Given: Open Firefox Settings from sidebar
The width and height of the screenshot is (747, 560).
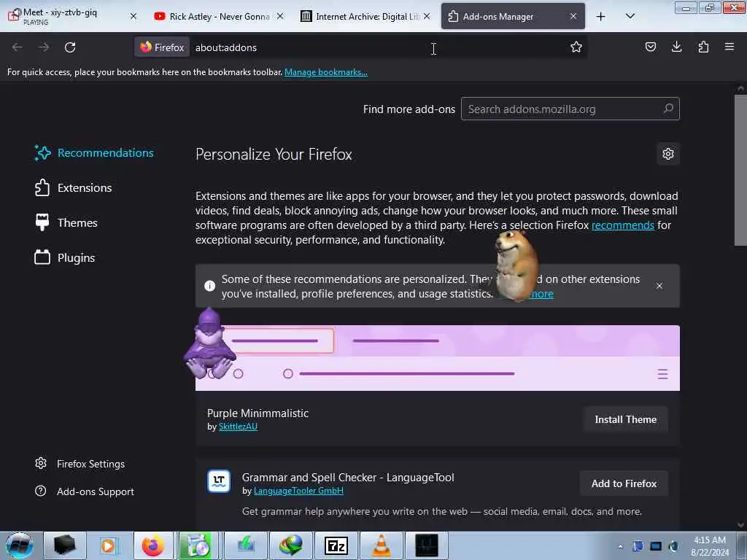Looking at the screenshot, I should (80, 464).
